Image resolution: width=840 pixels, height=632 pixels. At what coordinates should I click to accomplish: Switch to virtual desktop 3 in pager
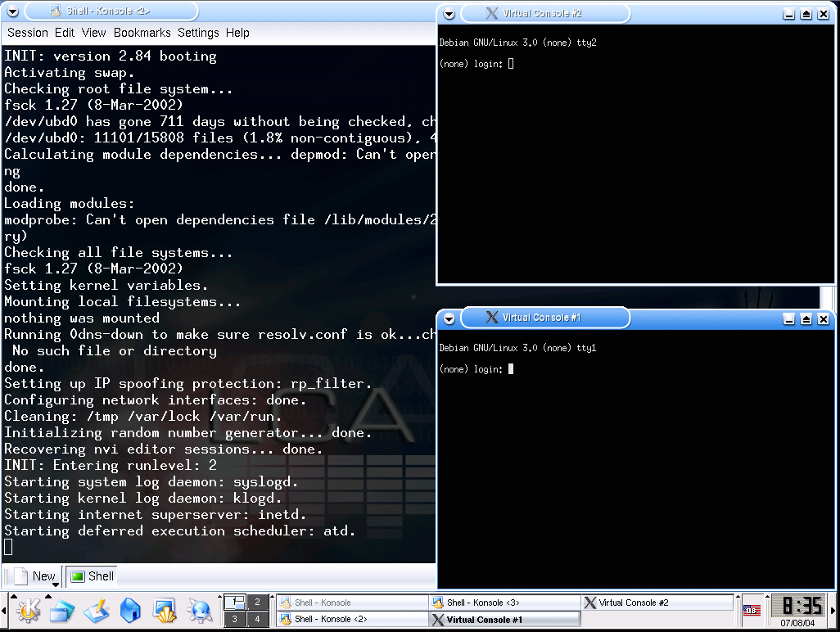tap(235, 619)
